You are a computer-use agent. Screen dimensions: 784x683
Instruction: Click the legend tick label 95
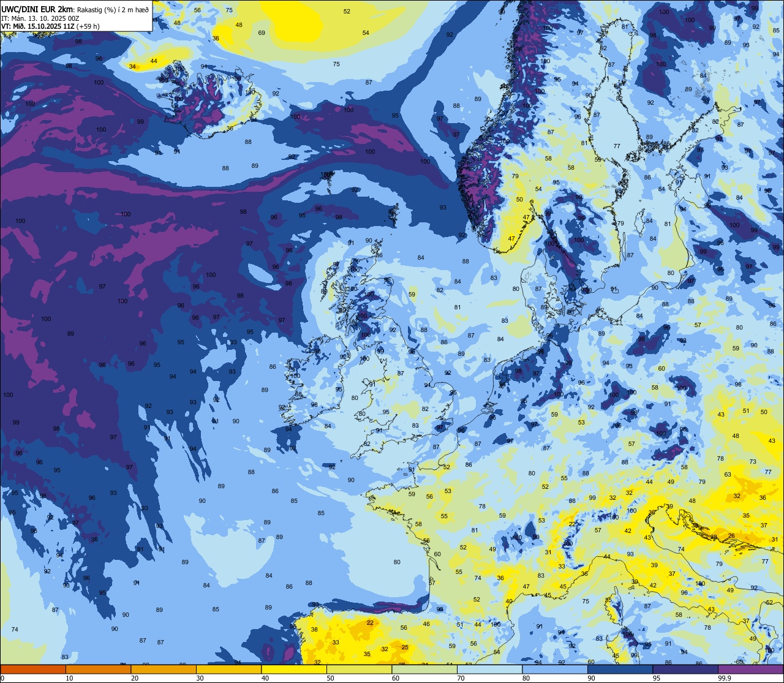pyautogui.click(x=657, y=678)
